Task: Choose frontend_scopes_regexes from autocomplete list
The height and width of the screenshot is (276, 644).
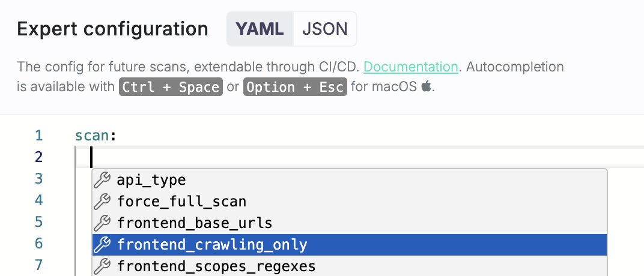Action: coord(350,266)
